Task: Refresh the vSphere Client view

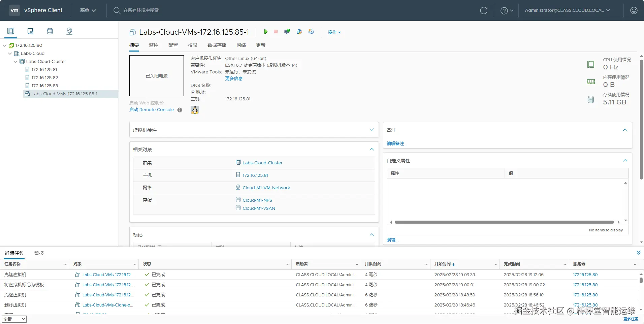Action: click(x=484, y=10)
